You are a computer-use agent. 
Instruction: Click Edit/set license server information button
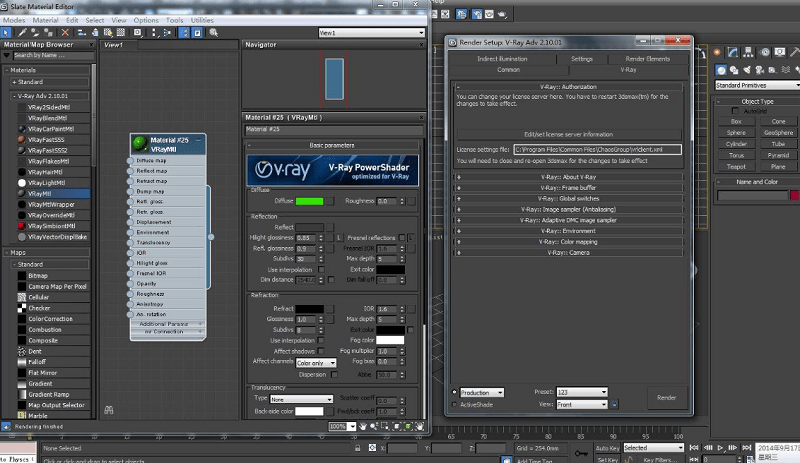[x=568, y=133]
